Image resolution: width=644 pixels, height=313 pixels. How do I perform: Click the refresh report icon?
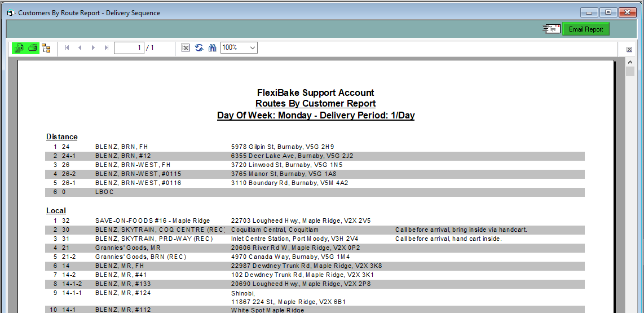(199, 48)
